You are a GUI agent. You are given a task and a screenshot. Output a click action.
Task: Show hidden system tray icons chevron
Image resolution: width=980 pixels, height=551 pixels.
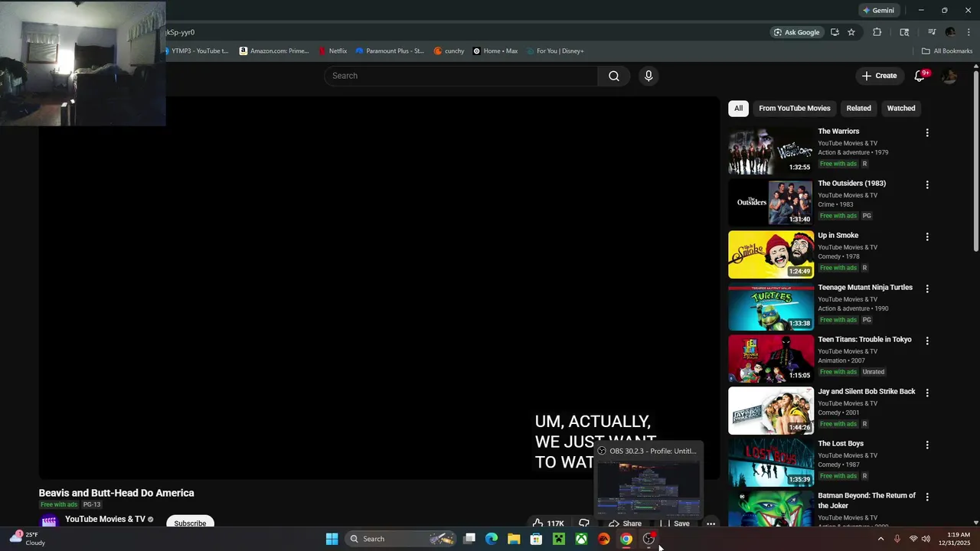pos(880,539)
